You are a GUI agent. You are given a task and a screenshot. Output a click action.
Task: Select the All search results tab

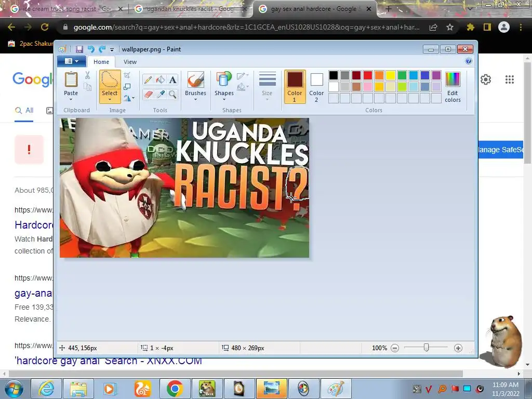(x=24, y=110)
